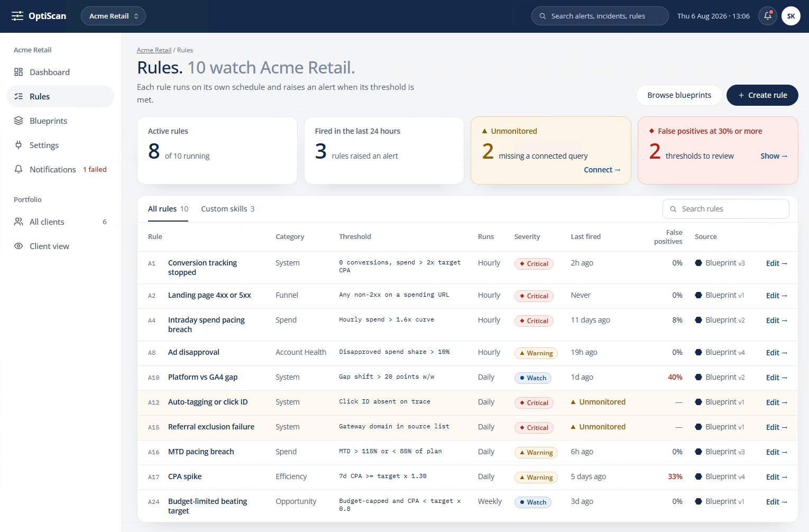This screenshot has height=532, width=809.
Task: Focus the Search rules field
Action: tap(725, 209)
